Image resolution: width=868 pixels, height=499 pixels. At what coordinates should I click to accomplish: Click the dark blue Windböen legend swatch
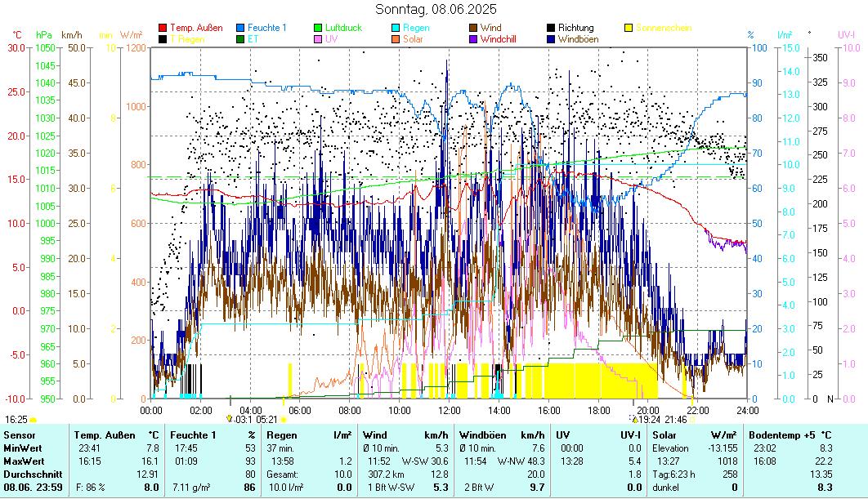point(552,38)
